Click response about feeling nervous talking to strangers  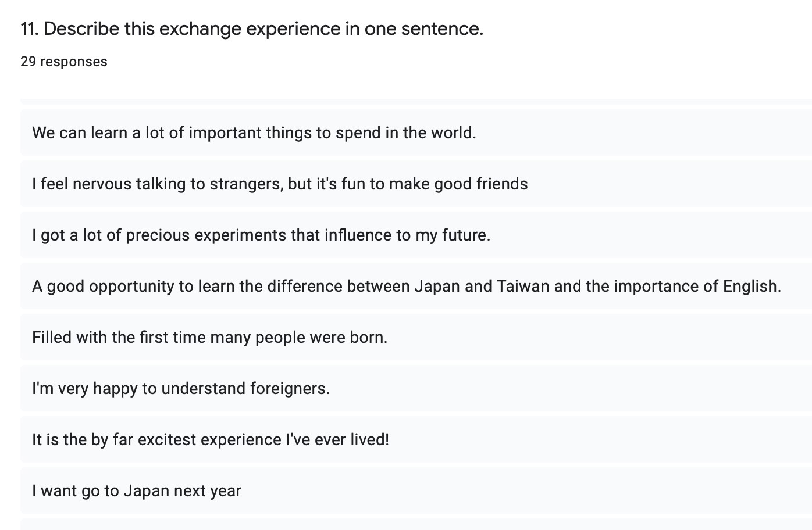[x=416, y=184]
